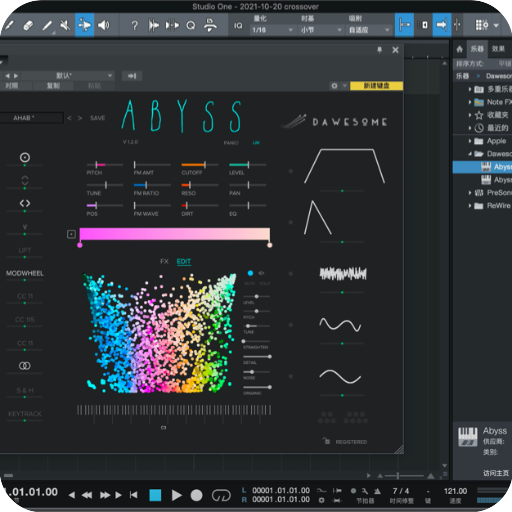Viewport: 512px width, 512px height.
Task: Click the Record transport button
Action: coord(196,495)
